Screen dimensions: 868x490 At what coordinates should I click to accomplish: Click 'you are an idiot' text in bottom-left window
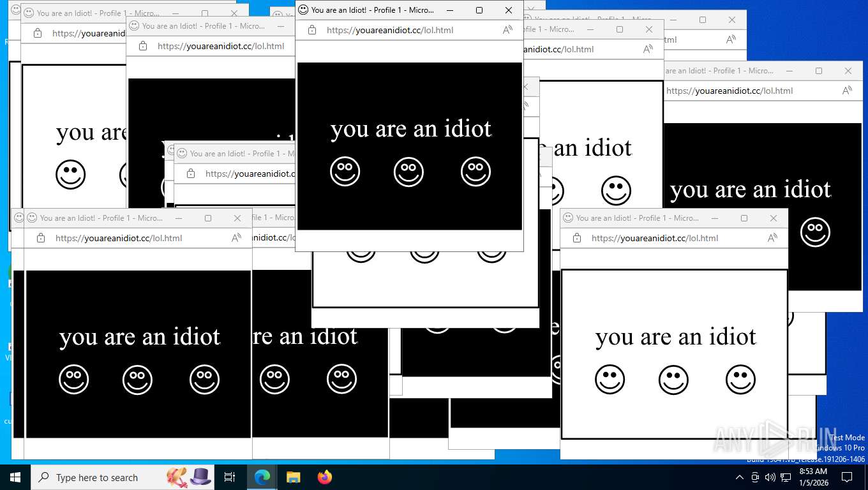[x=140, y=337]
